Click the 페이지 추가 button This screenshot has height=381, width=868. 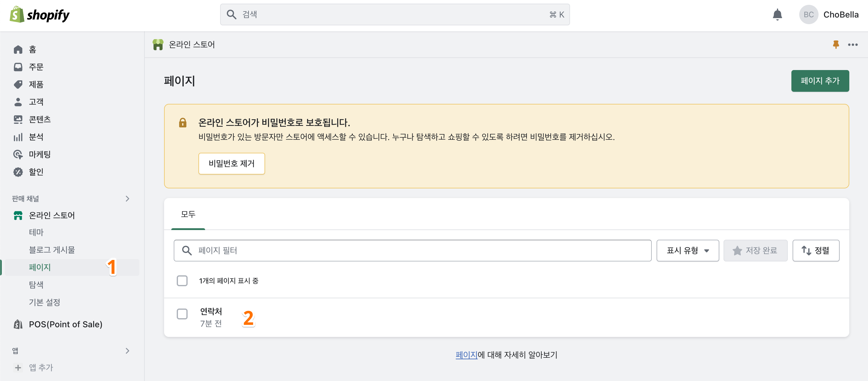(820, 81)
